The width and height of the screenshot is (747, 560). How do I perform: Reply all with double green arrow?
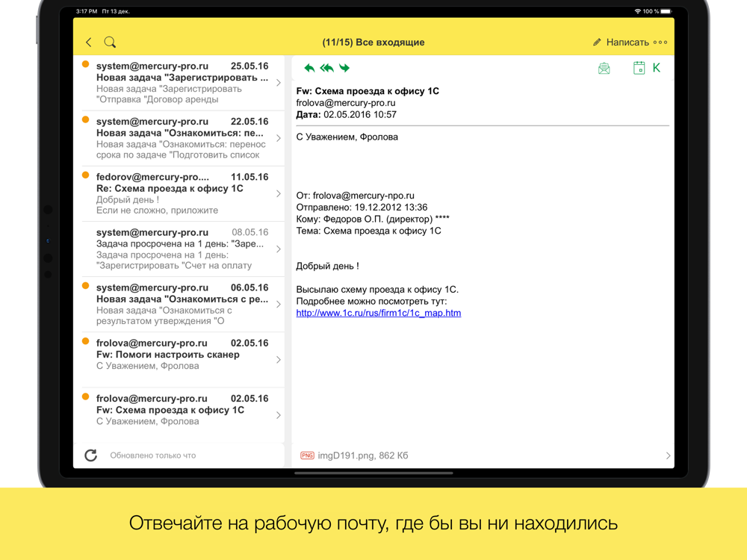pos(327,68)
